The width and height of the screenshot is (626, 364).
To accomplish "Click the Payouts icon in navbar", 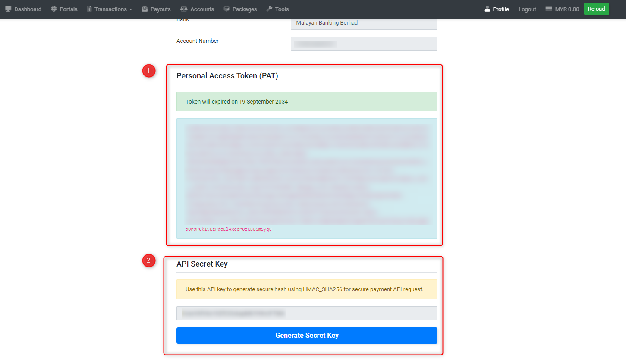I will (x=145, y=9).
